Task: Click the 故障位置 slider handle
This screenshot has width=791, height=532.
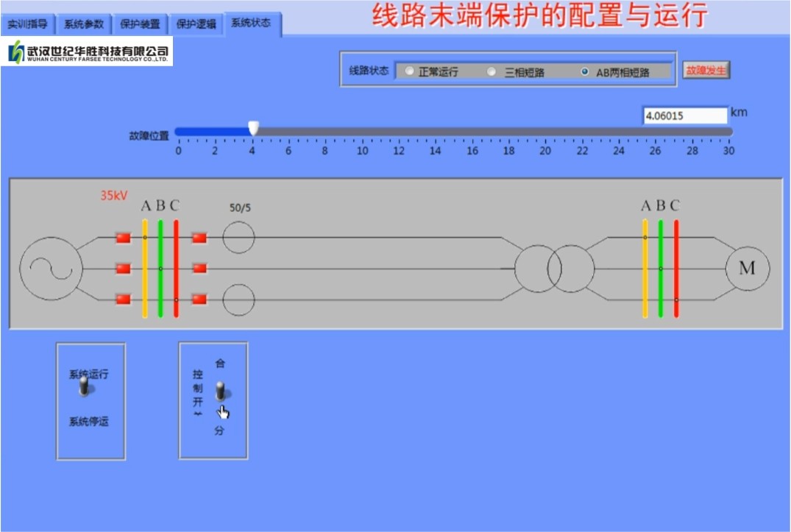Action: 253,130
